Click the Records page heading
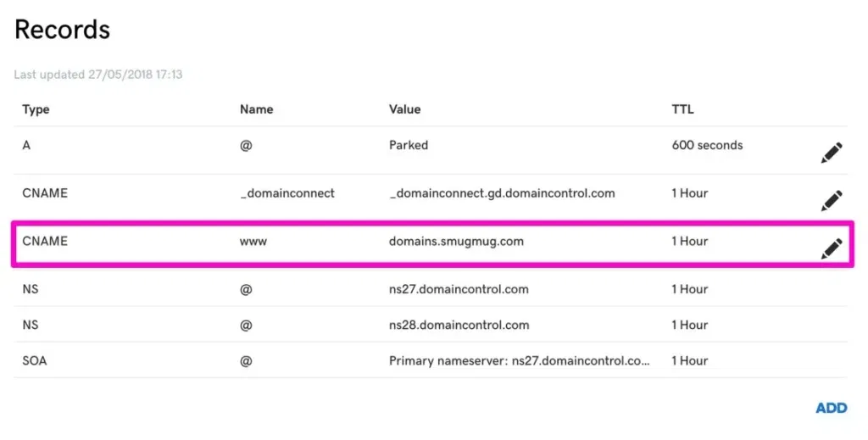This screenshot has height=440, width=868. coord(62,30)
